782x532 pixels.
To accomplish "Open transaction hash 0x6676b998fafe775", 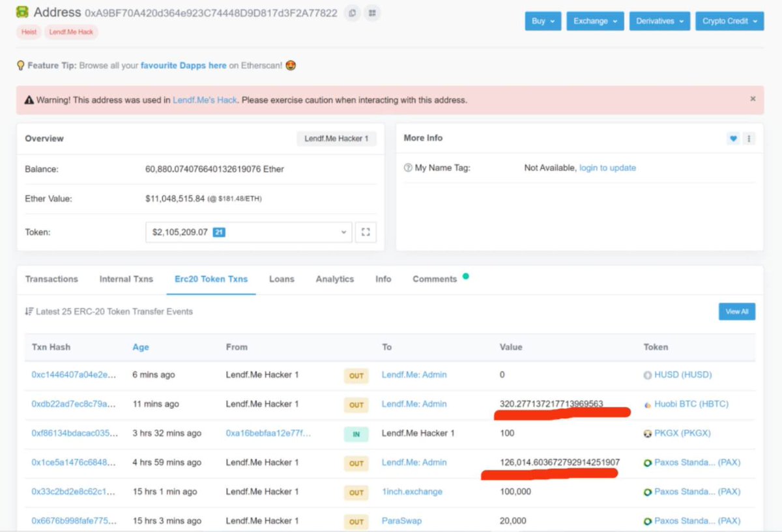I will (x=74, y=521).
